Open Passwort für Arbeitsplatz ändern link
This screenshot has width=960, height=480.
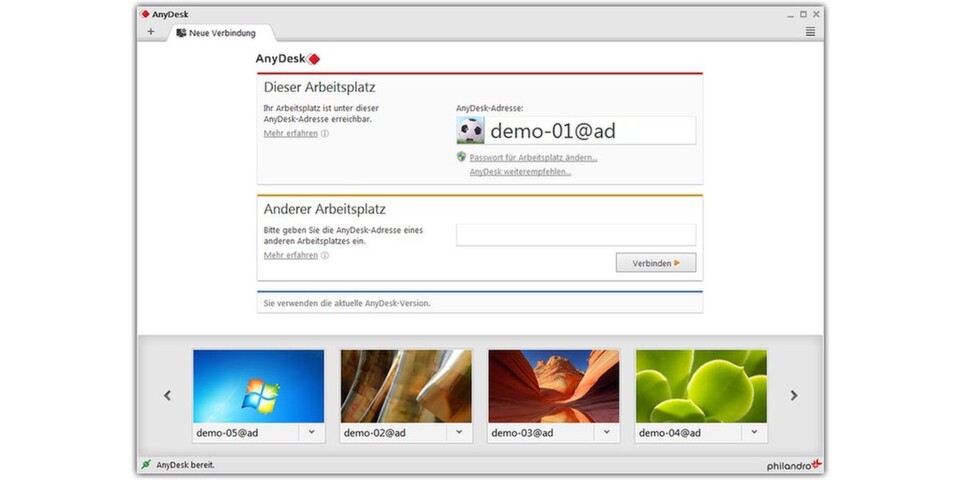tap(533, 157)
